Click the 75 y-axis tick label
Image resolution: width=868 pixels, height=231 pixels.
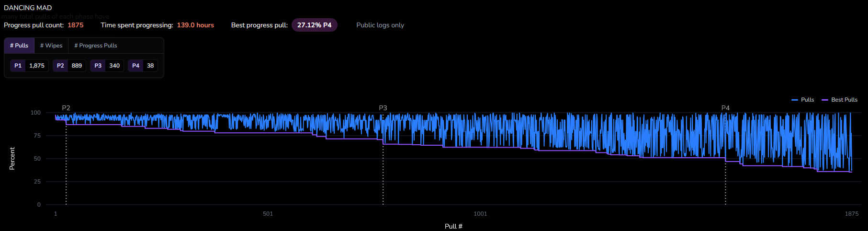pos(37,136)
